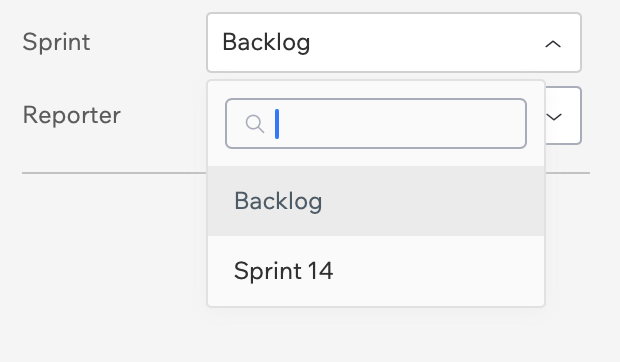Click the Sprint field label

(56, 42)
